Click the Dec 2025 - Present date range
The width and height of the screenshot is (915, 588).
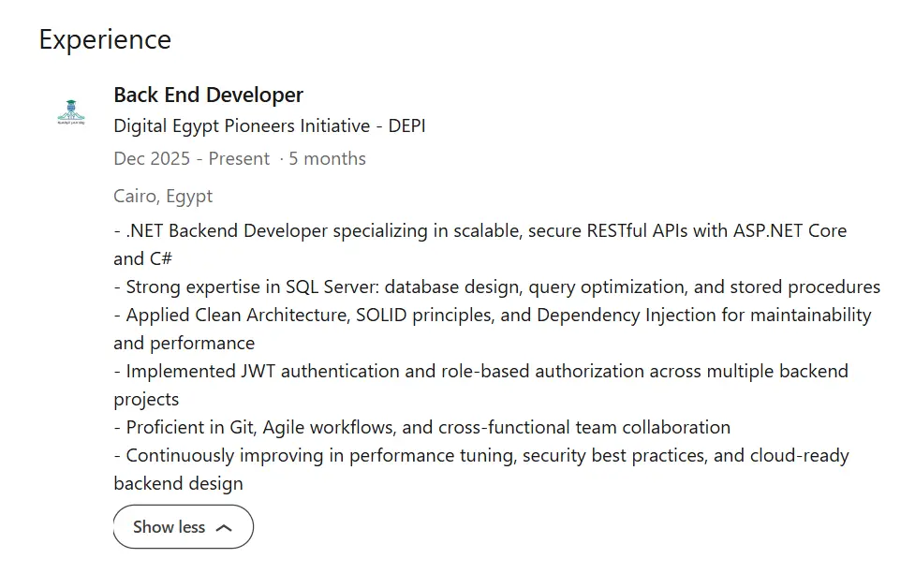[x=191, y=158]
